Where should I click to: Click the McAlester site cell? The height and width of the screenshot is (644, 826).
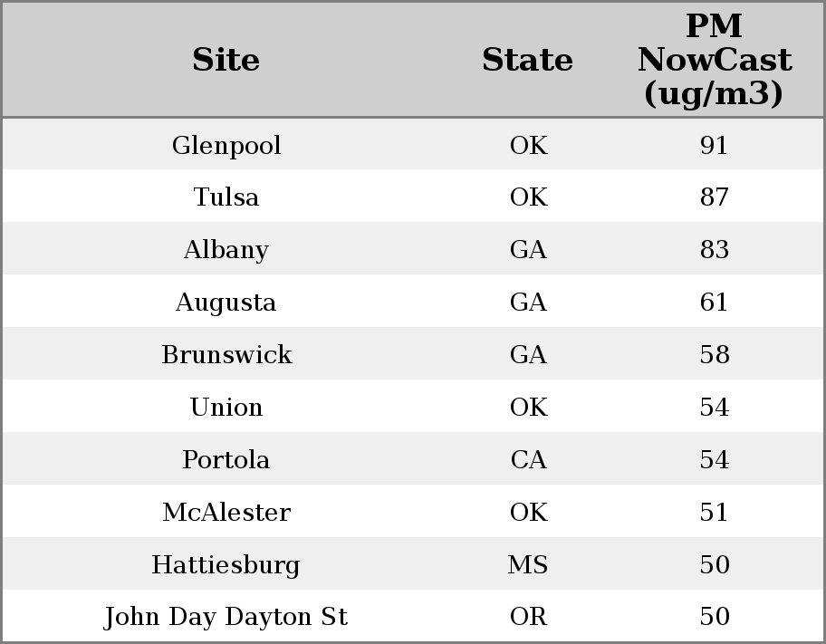click(x=226, y=513)
